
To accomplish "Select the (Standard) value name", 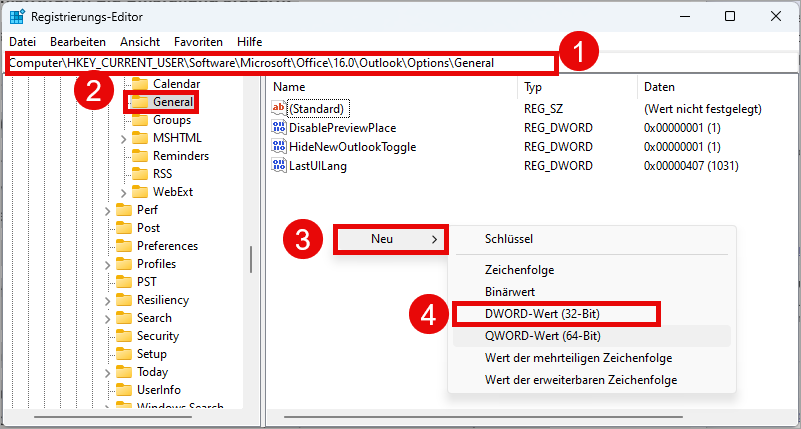I will [319, 109].
